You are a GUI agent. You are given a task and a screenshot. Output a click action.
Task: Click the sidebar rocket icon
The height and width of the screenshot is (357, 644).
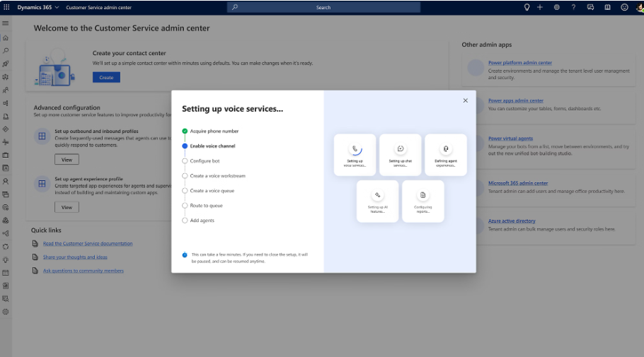[x=6, y=64]
